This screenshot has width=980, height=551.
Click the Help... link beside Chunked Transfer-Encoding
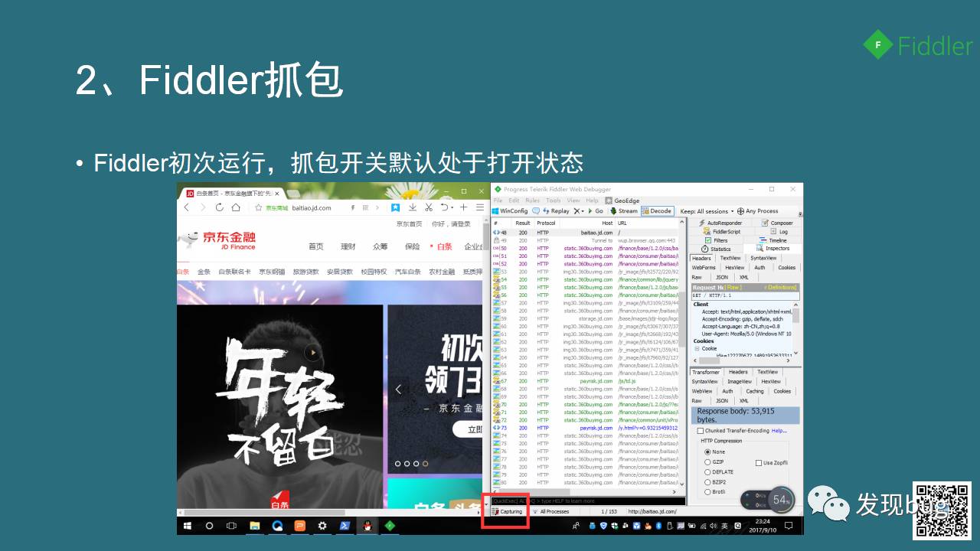tap(779, 431)
